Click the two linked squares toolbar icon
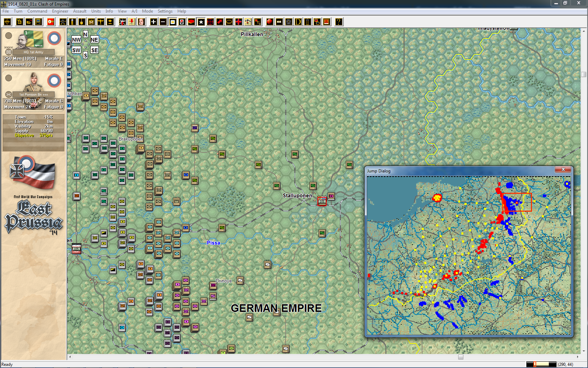This screenshot has width=588, height=368. [317, 22]
